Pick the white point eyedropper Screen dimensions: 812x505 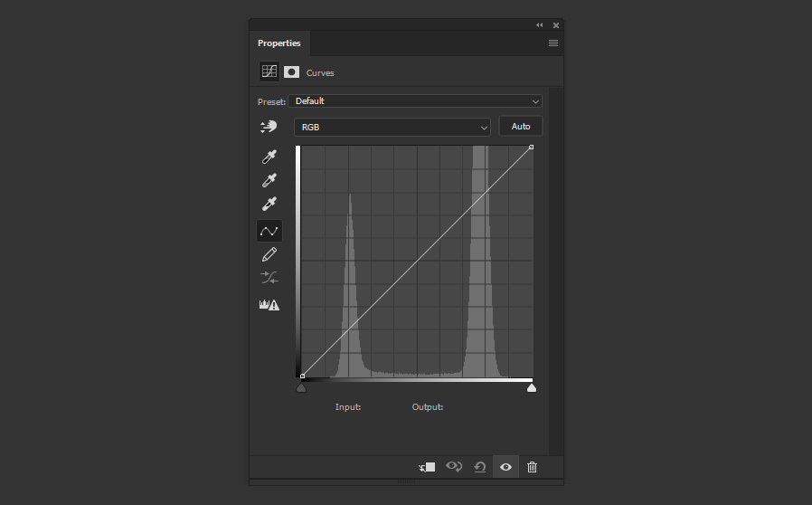[x=269, y=204]
